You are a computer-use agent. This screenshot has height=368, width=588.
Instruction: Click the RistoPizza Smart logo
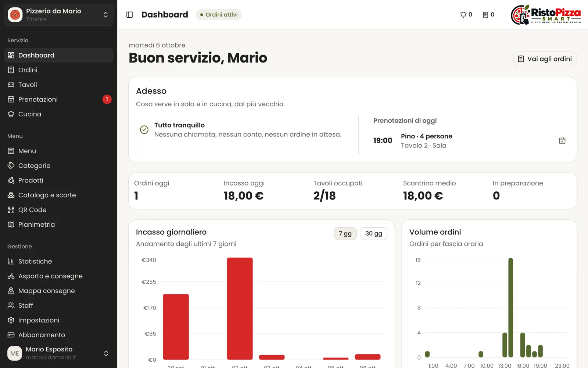[546, 15]
